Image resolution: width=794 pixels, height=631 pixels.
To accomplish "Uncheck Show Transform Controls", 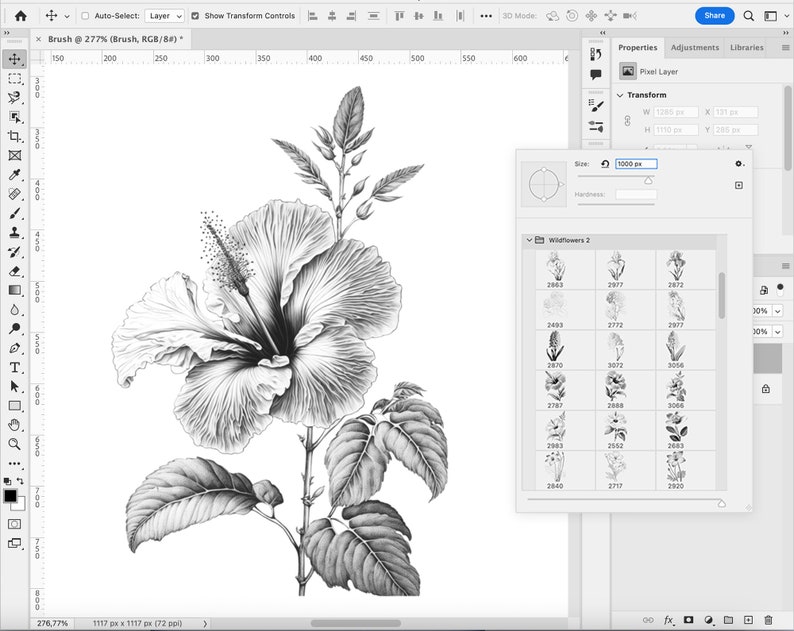I will (x=195, y=16).
